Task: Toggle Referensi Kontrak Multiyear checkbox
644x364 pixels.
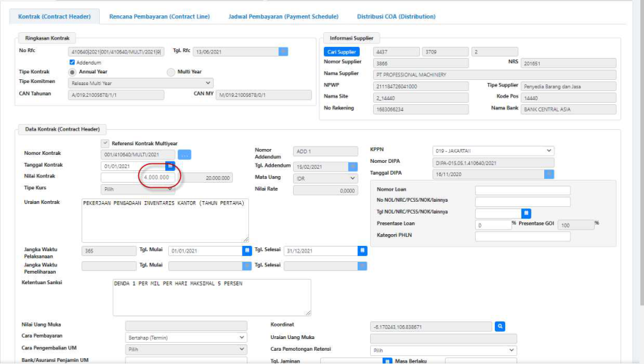Action: tap(105, 143)
